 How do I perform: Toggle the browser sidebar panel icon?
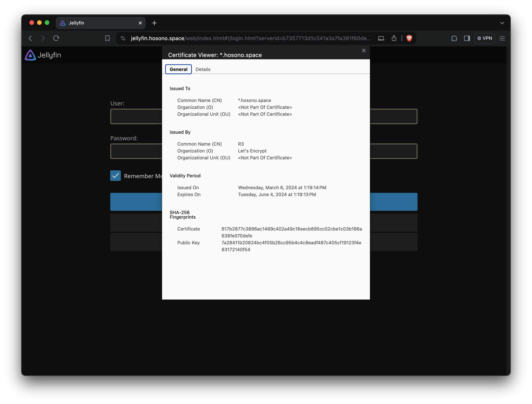(x=467, y=38)
